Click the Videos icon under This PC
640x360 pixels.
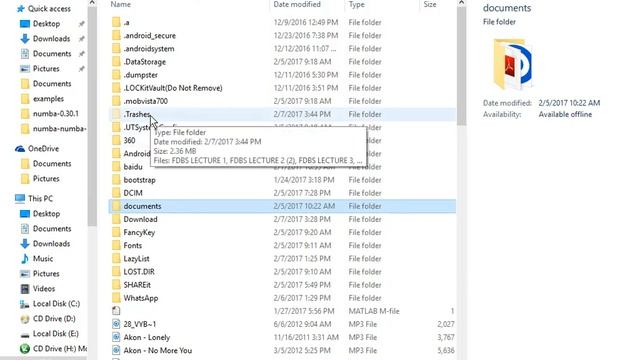pos(25,289)
